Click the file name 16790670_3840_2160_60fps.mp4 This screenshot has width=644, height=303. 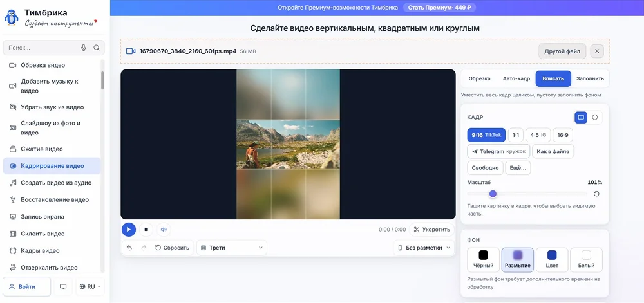pos(188,51)
